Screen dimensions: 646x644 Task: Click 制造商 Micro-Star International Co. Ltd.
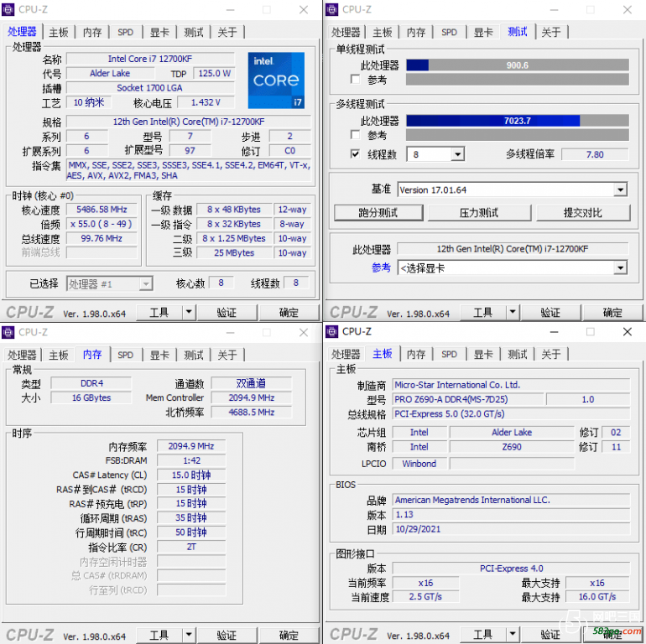coord(511,385)
